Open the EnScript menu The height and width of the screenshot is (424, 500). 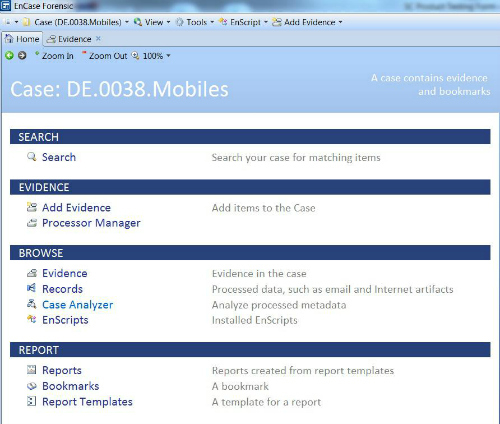[x=245, y=22]
